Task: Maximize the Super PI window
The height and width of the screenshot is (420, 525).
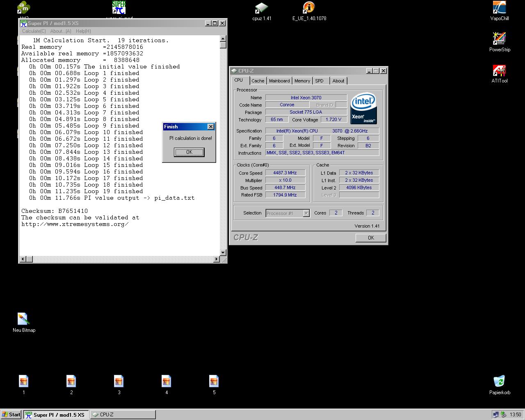Action: click(x=215, y=23)
